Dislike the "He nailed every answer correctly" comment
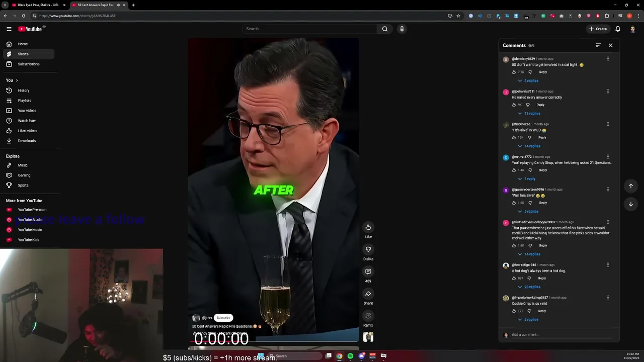The width and height of the screenshot is (644, 362). (528, 105)
